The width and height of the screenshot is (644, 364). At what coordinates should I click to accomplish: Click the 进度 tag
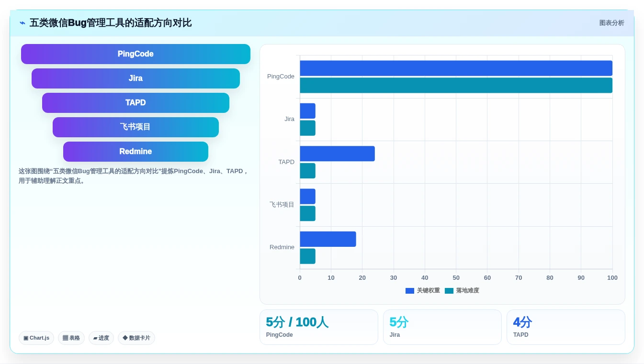click(x=101, y=338)
